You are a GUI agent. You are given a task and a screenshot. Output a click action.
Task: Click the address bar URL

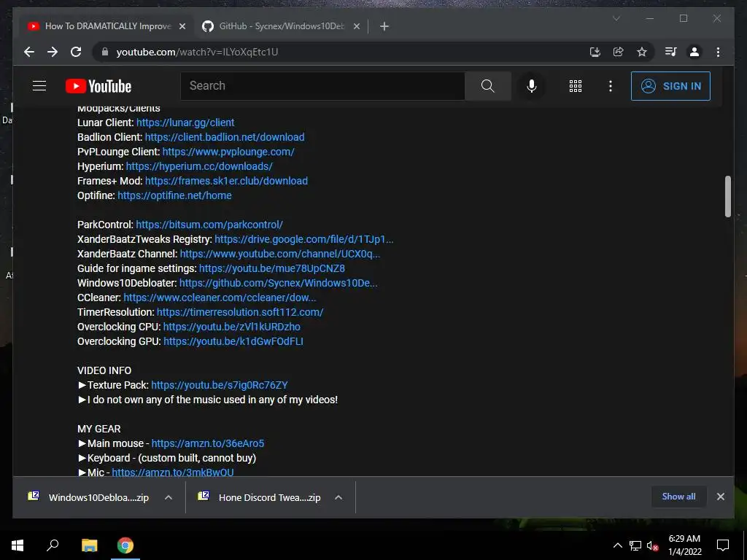pos(197,52)
